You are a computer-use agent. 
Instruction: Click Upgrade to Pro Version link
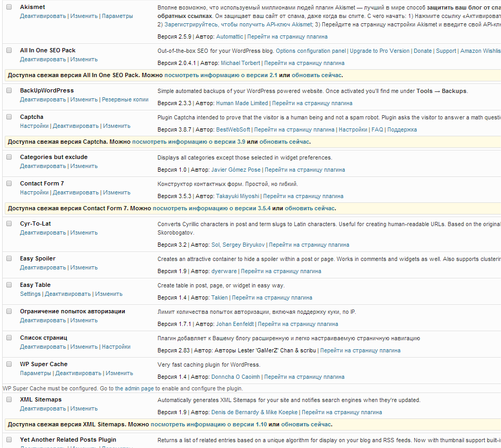[x=379, y=51]
